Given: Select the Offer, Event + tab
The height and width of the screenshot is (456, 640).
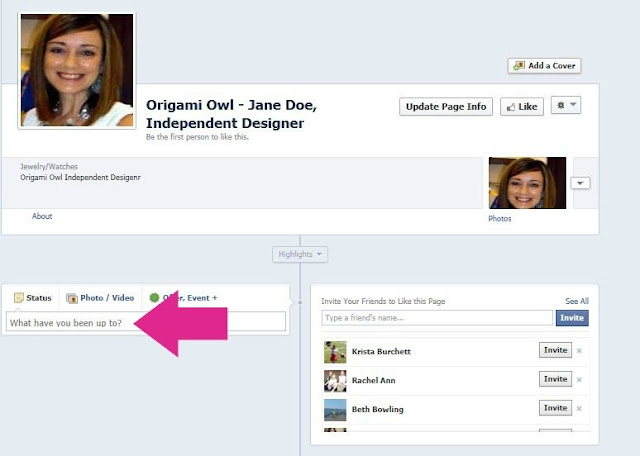Looking at the screenshot, I should 183,298.
